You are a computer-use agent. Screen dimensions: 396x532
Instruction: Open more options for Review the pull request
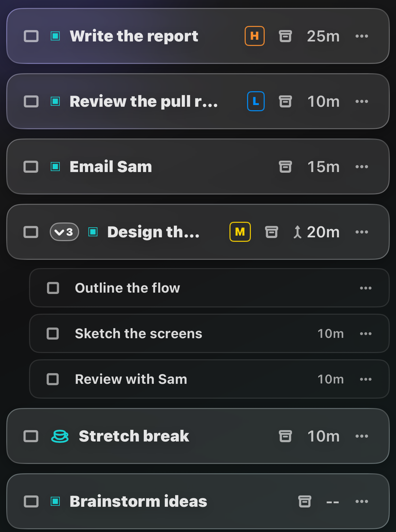point(362,101)
